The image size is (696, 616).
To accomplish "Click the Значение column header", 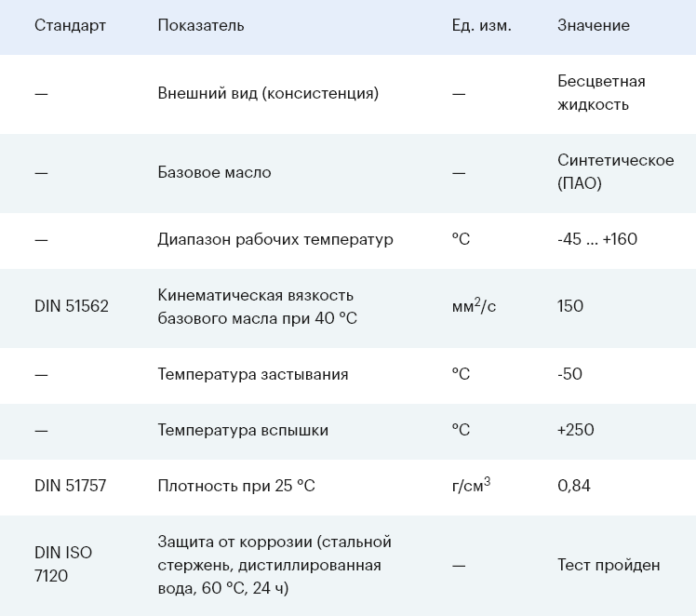I will 594,25.
